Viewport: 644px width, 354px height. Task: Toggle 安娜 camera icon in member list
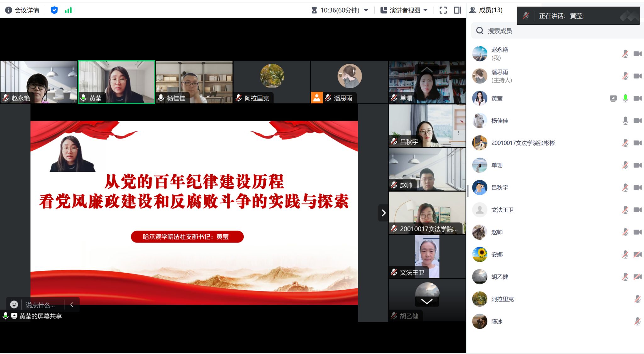[x=637, y=255]
